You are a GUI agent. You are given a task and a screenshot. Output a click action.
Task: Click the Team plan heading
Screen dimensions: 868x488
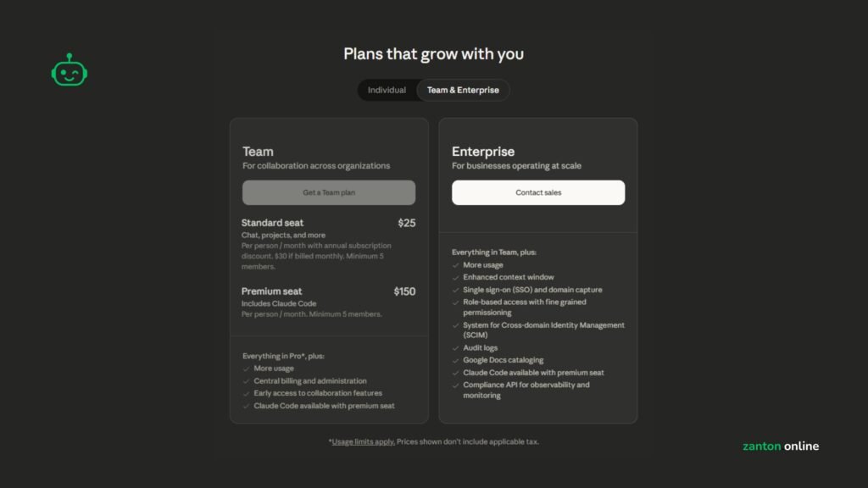click(x=258, y=152)
